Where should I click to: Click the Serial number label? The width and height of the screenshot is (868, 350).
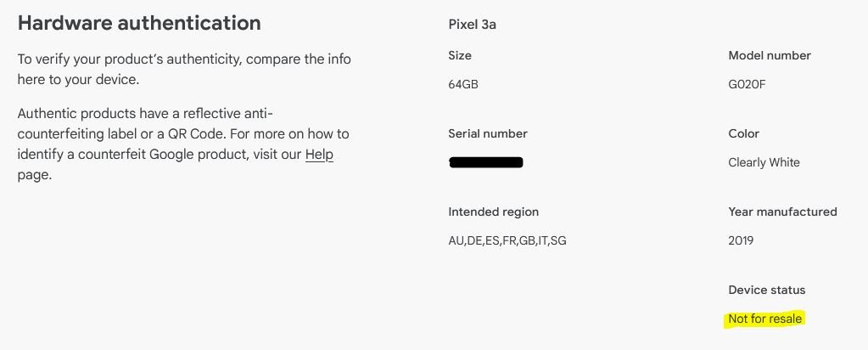[488, 133]
